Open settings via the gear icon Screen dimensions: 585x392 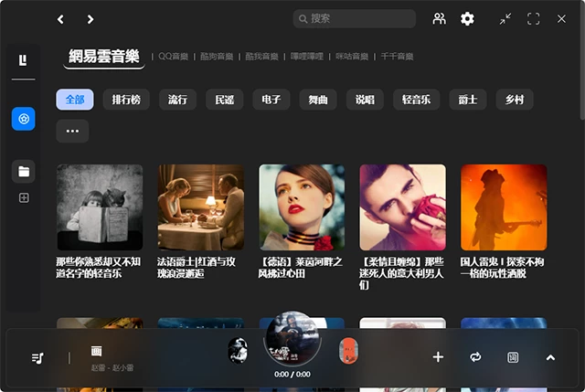tap(467, 18)
